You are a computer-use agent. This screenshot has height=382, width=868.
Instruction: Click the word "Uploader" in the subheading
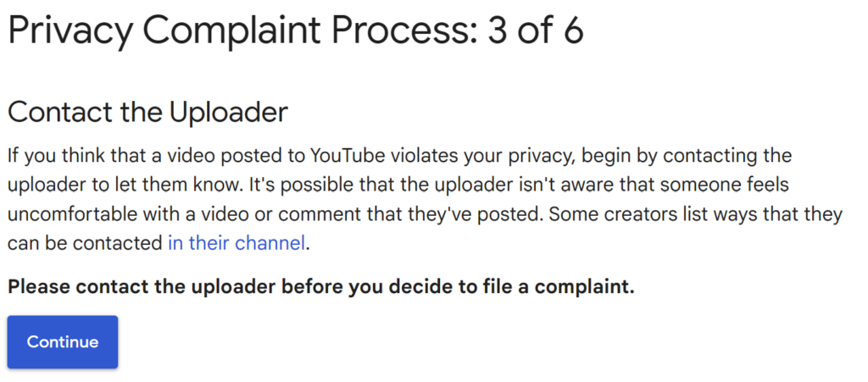click(x=228, y=113)
